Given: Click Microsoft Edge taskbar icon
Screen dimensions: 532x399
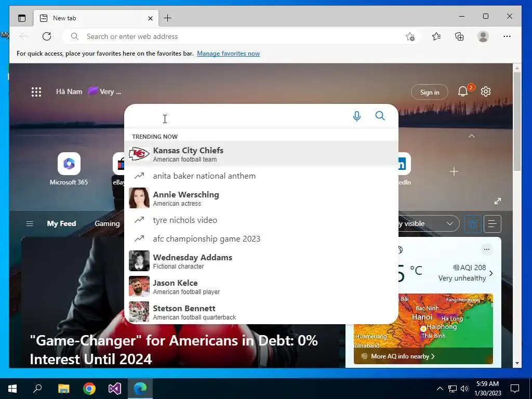Looking at the screenshot, I should [x=140, y=389].
